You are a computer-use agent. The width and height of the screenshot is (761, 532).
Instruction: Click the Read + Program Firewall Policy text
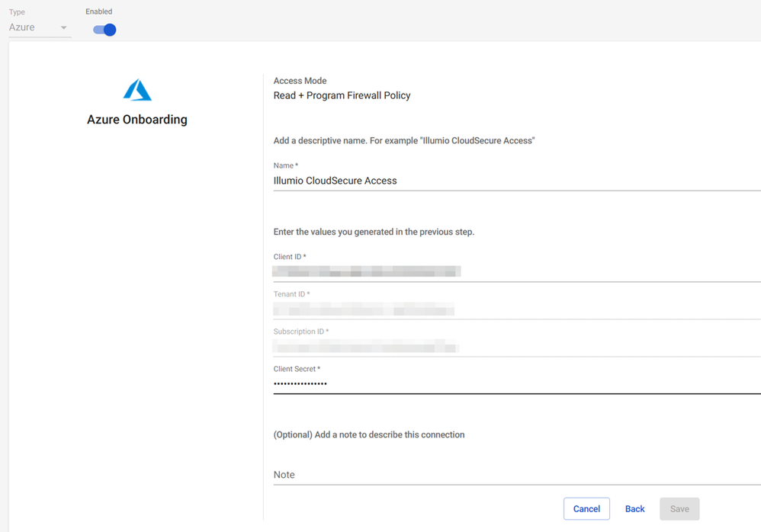(342, 95)
